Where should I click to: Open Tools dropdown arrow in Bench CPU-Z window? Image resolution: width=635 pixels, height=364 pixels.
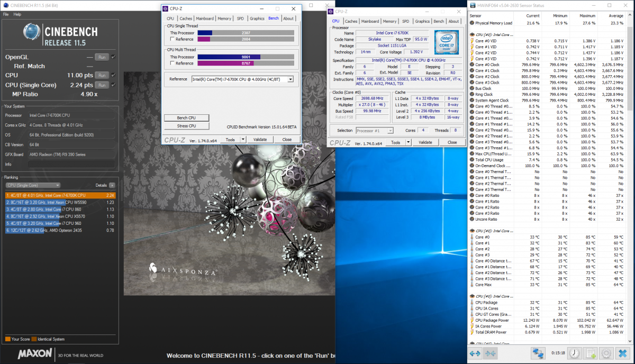tap(243, 140)
